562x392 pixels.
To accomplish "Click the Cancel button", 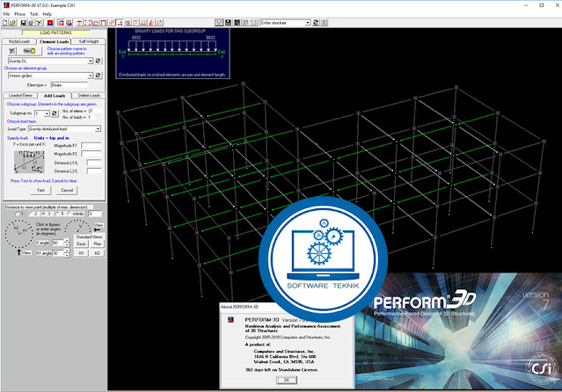I will (x=67, y=190).
